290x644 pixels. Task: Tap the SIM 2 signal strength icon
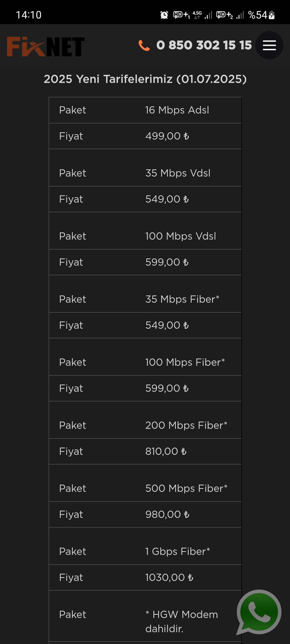tap(240, 15)
